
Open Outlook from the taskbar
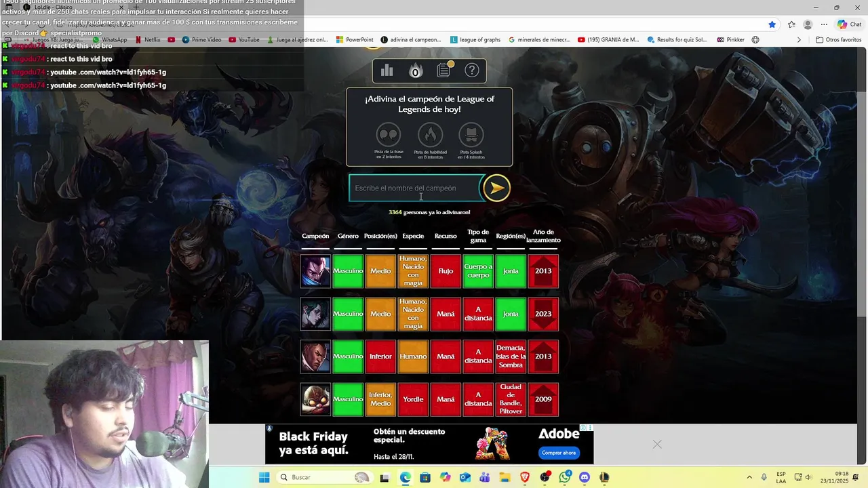pos(465,477)
